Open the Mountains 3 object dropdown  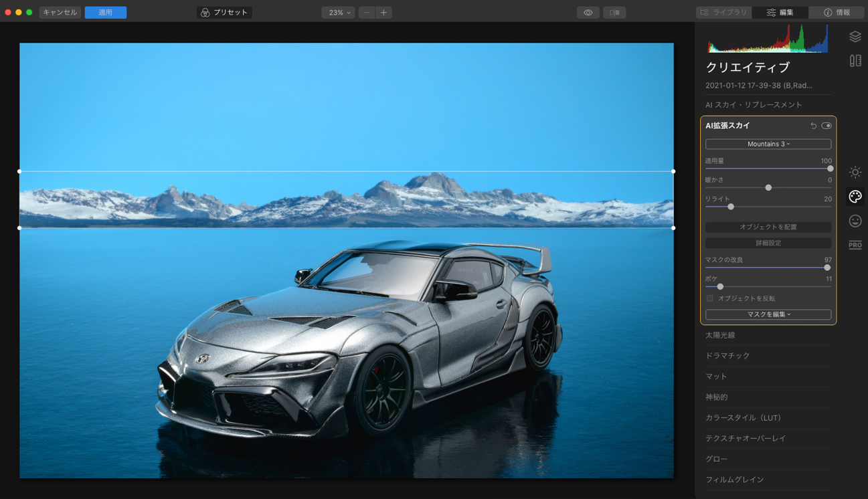point(768,144)
